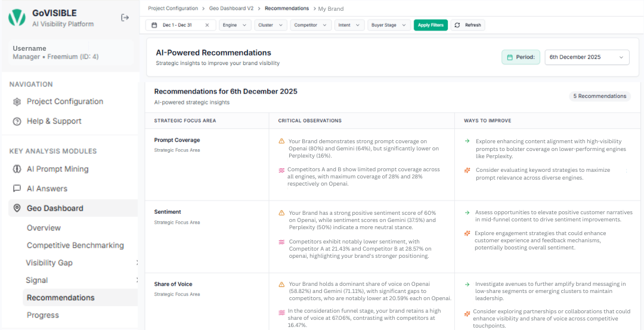Open the Competitor filter dropdown
The image size is (644, 330).
[311, 25]
